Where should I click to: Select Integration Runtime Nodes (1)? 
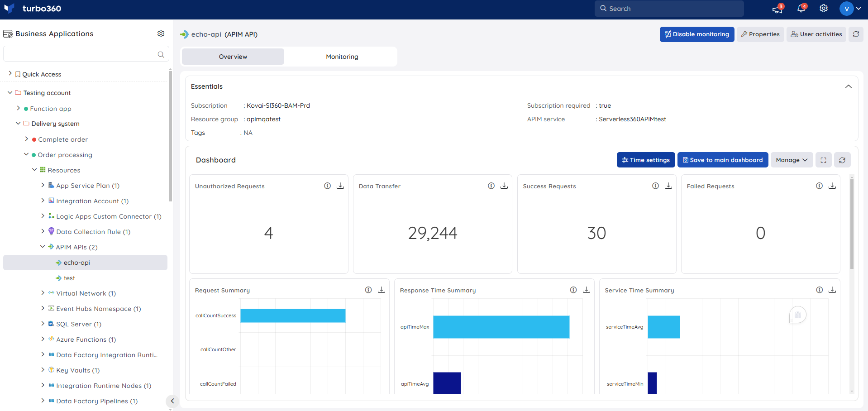pyautogui.click(x=104, y=386)
